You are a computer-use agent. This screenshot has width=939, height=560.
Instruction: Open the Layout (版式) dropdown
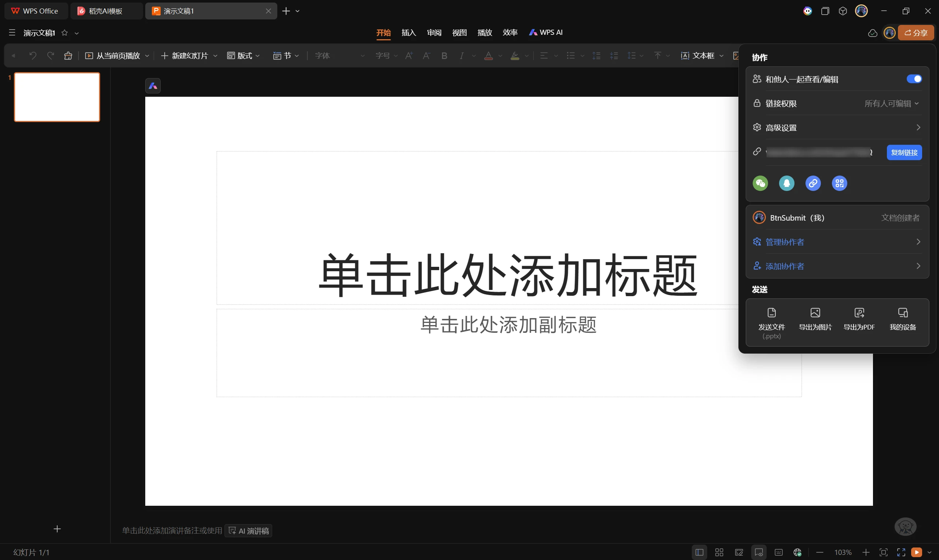tap(244, 56)
